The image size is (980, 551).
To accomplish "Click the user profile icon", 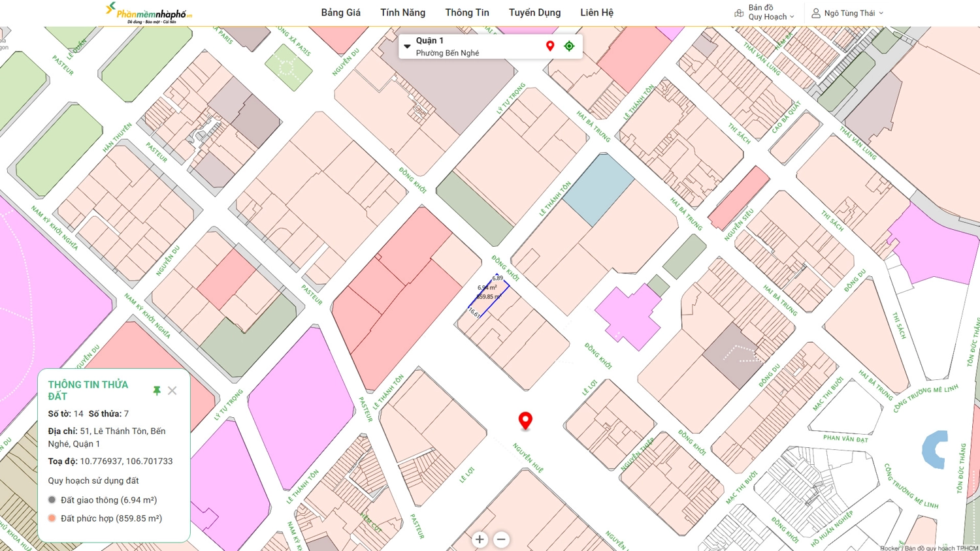I will pos(816,13).
